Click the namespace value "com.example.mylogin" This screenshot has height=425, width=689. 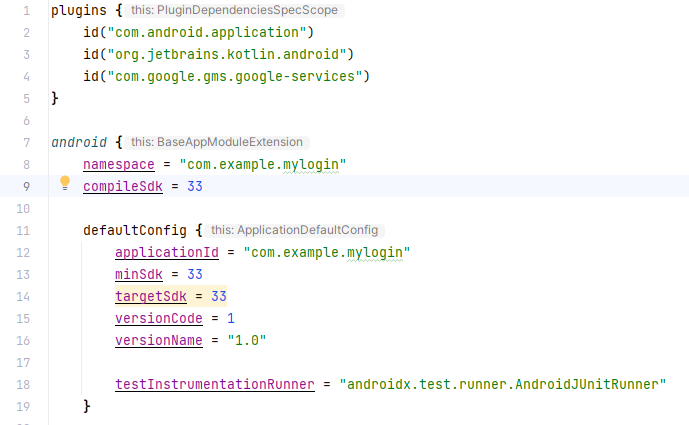pyautogui.click(x=262, y=164)
